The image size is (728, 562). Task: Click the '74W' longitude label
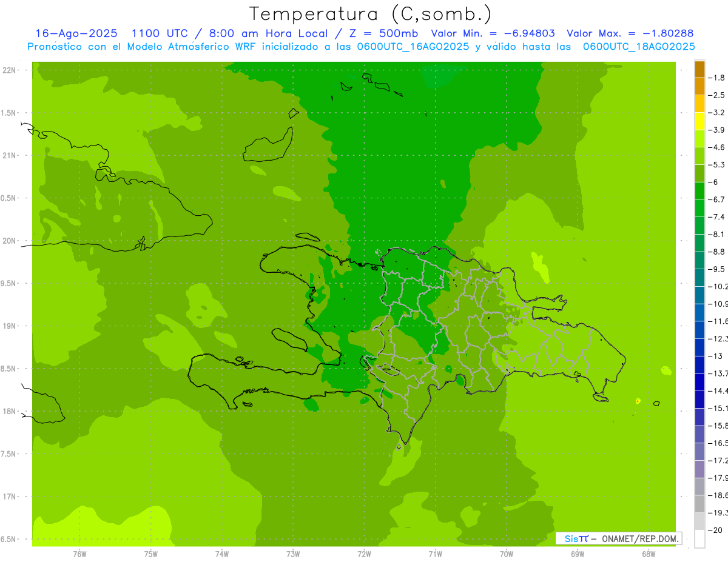point(222,554)
